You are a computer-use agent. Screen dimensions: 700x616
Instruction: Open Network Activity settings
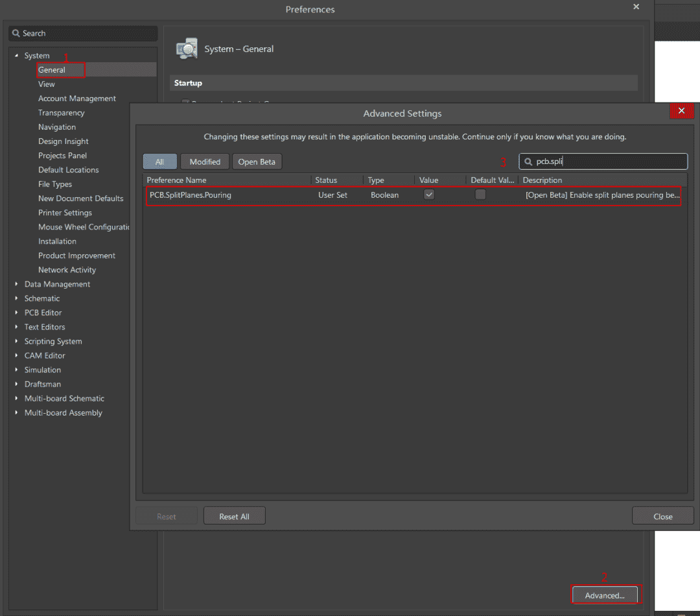pyautogui.click(x=67, y=270)
